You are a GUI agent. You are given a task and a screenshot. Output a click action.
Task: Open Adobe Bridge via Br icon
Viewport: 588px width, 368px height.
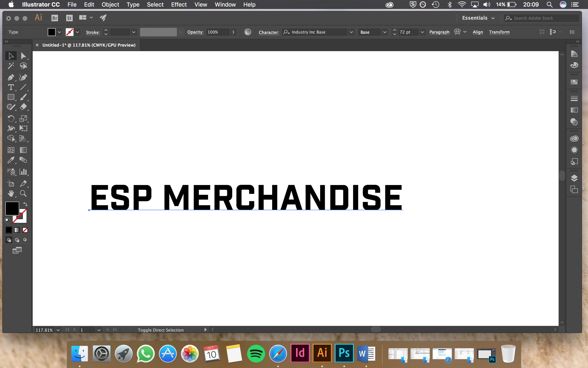55,18
